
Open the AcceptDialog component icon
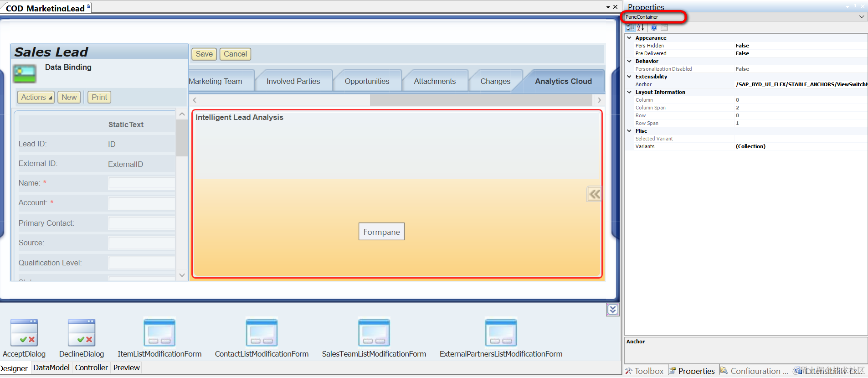(x=24, y=333)
